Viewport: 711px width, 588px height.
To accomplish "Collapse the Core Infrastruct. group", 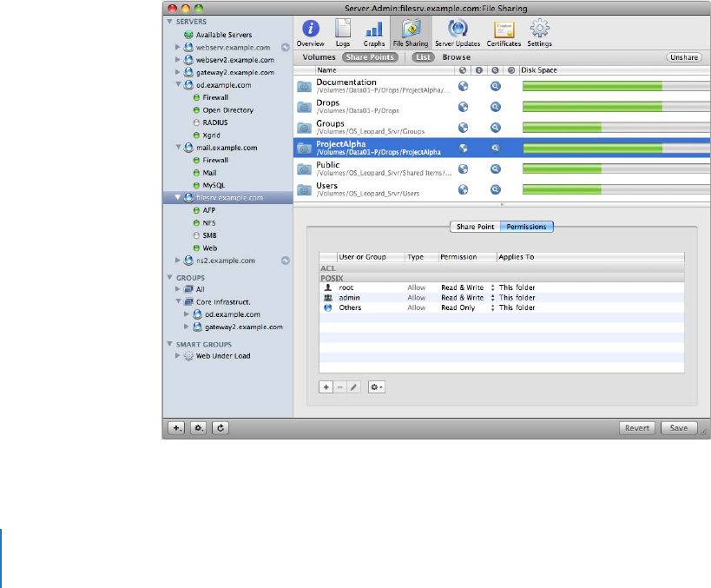I will click(x=178, y=301).
